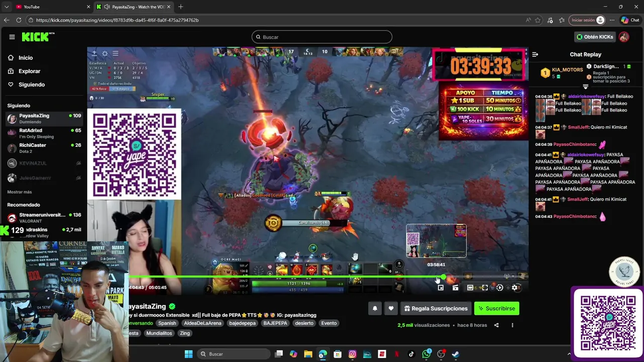Click the notification bell button

pyautogui.click(x=375, y=309)
